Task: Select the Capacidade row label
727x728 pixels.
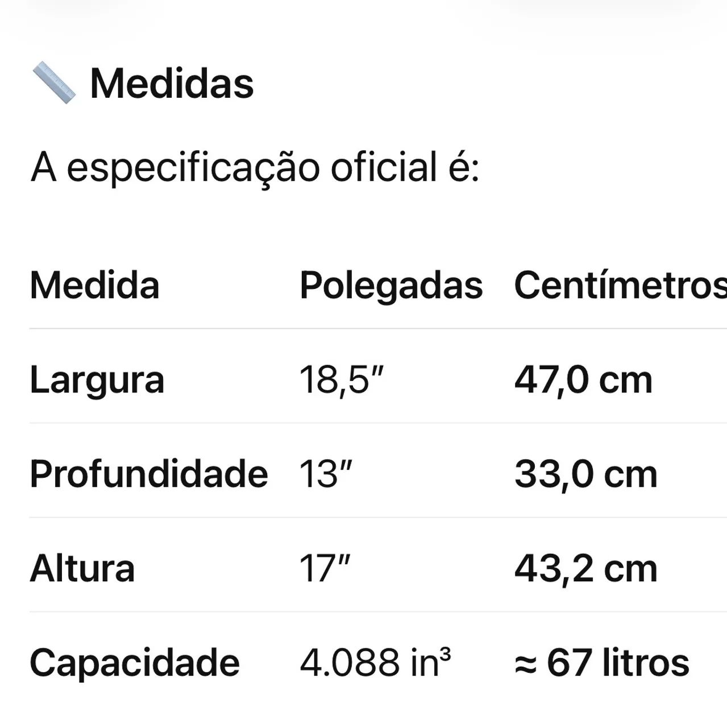Action: pos(135,663)
